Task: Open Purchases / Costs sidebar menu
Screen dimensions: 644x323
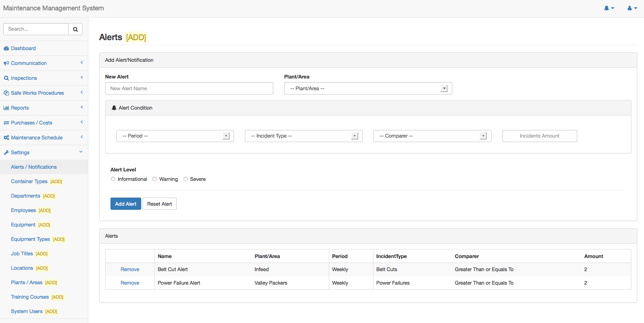Action: pyautogui.click(x=32, y=123)
